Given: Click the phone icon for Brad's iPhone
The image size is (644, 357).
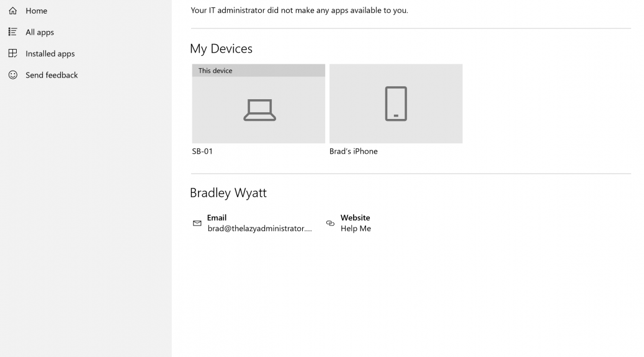Looking at the screenshot, I should 396,104.
